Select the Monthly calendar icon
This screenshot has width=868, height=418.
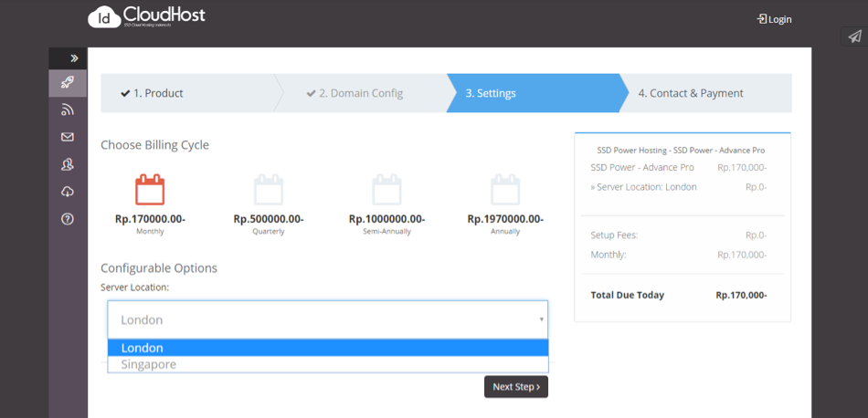click(x=150, y=190)
